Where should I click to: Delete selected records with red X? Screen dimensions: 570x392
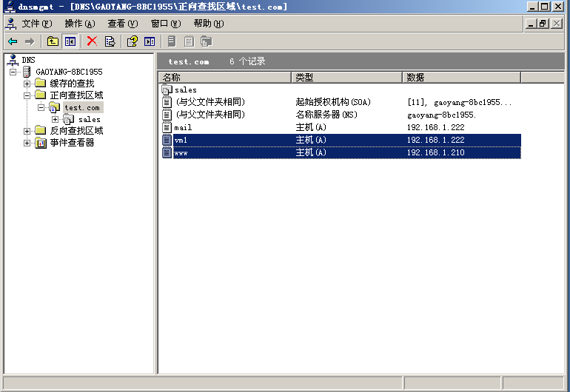click(x=92, y=41)
